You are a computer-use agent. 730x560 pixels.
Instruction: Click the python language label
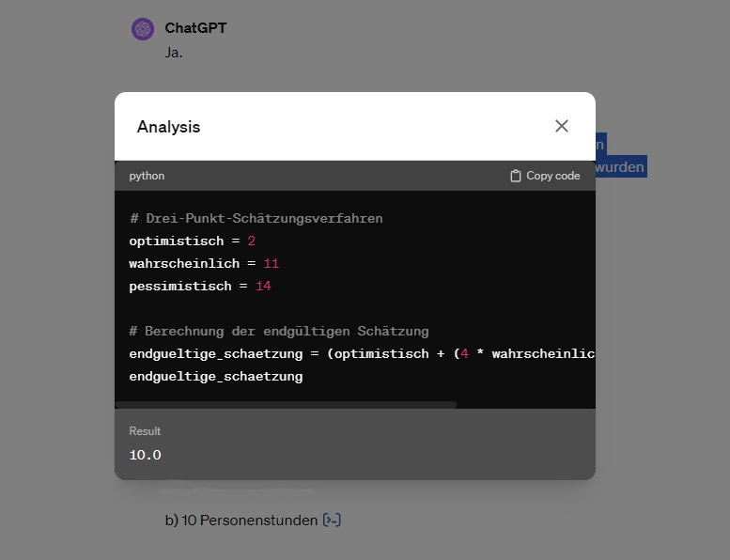click(147, 176)
